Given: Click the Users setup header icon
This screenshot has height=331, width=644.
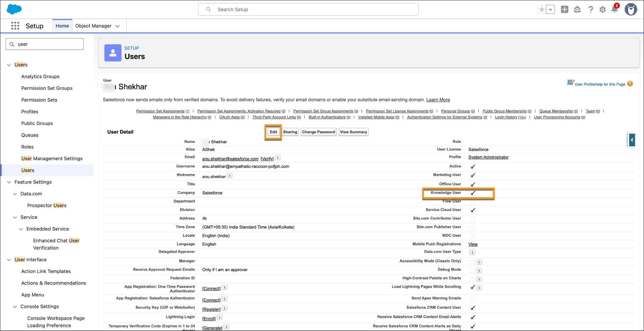Looking at the screenshot, I should point(113,53).
